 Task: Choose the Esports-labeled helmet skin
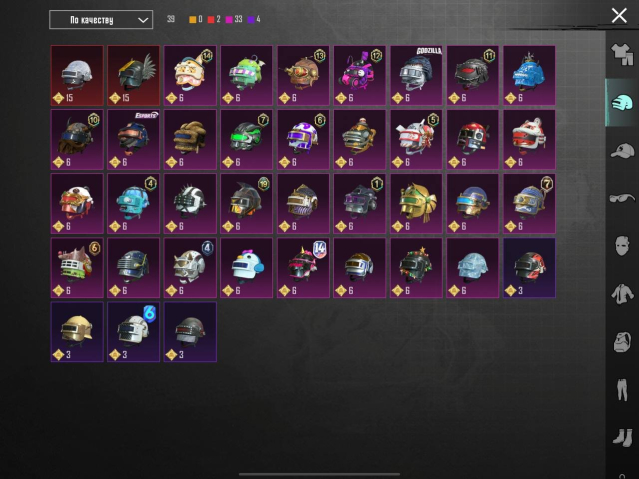coord(134,139)
